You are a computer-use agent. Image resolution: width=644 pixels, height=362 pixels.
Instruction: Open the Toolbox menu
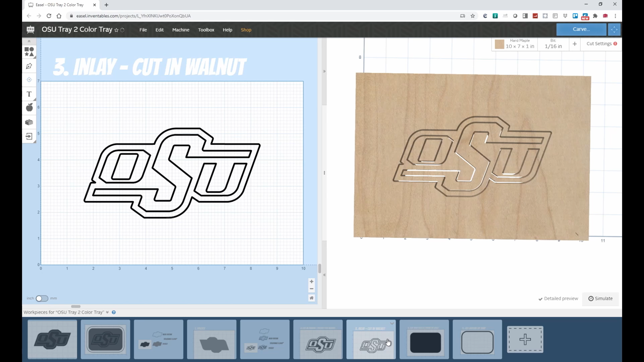click(x=206, y=30)
